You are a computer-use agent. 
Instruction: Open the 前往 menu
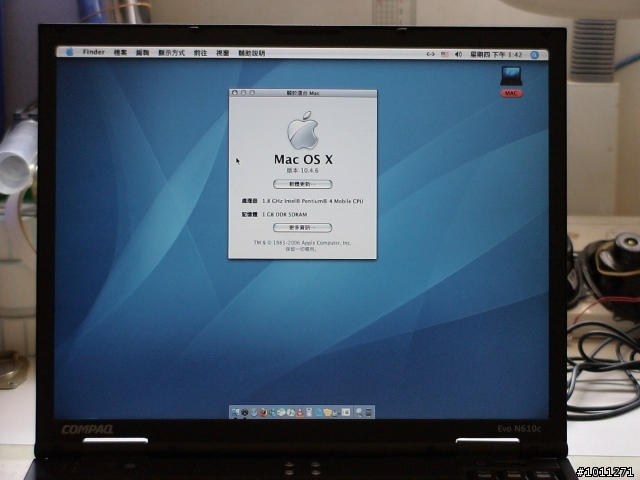pyautogui.click(x=200, y=53)
